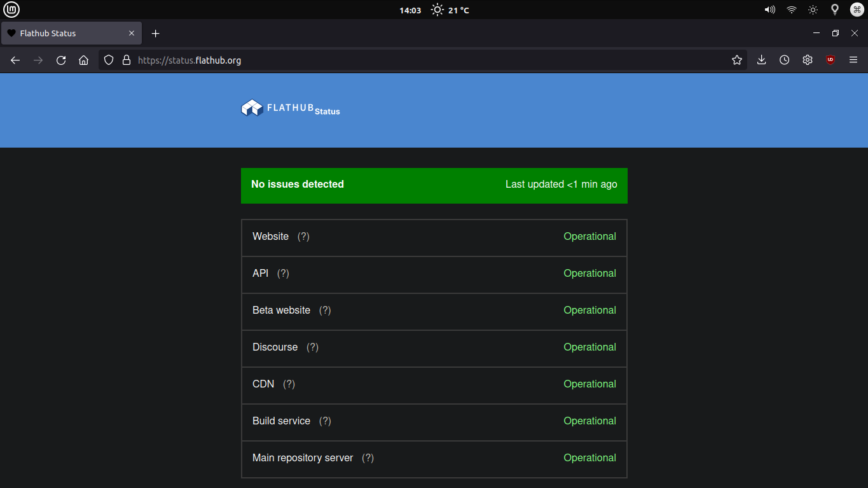
Task: Click inside the address bar
Action: [382, 60]
